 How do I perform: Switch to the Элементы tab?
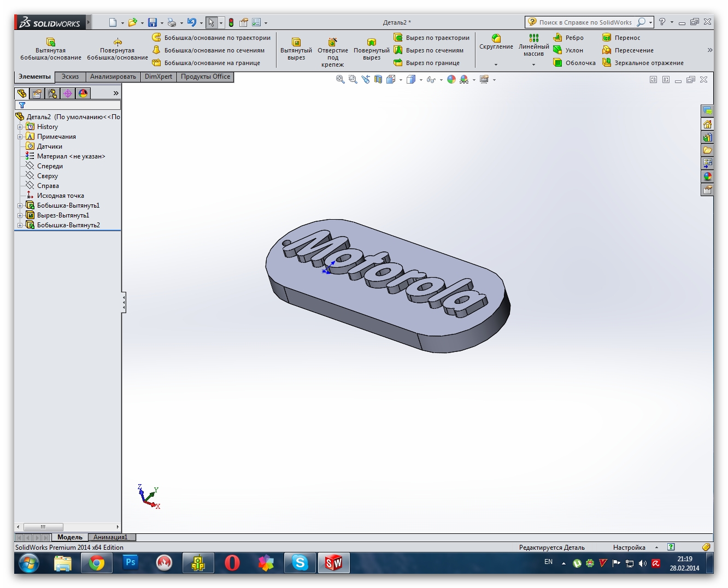34,77
